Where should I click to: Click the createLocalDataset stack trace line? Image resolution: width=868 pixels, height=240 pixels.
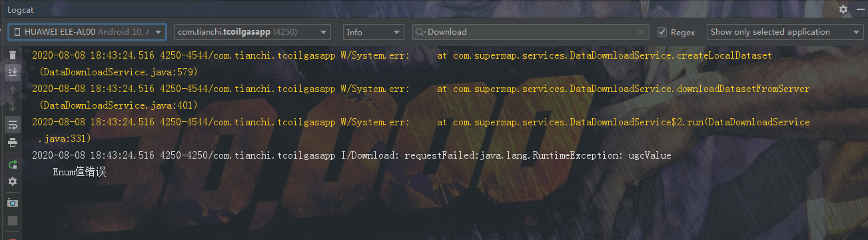pyautogui.click(x=402, y=55)
